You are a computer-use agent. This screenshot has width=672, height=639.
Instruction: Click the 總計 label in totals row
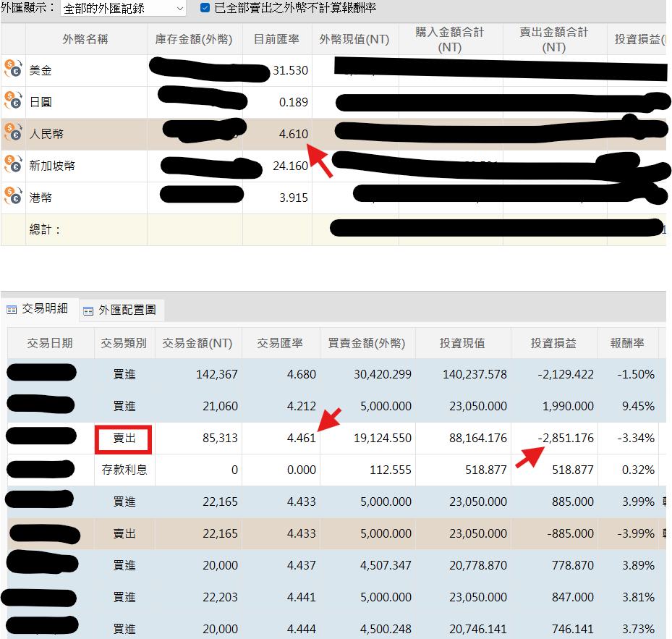(45, 229)
